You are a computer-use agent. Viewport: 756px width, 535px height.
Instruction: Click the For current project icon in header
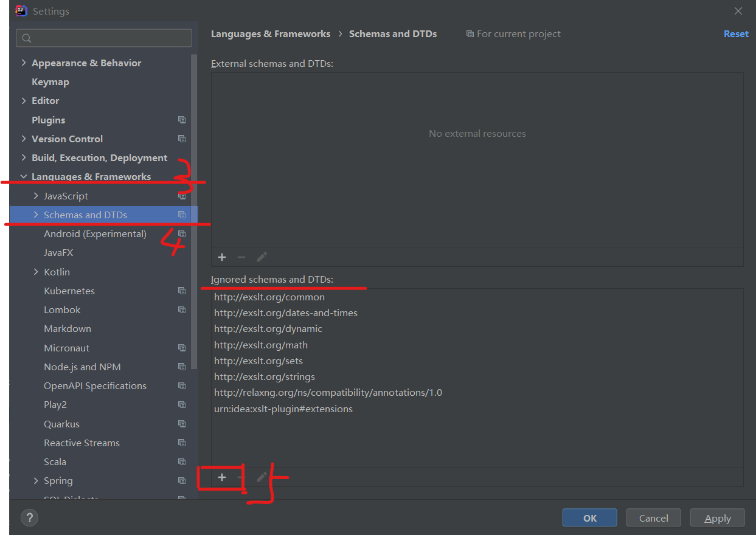pos(470,34)
